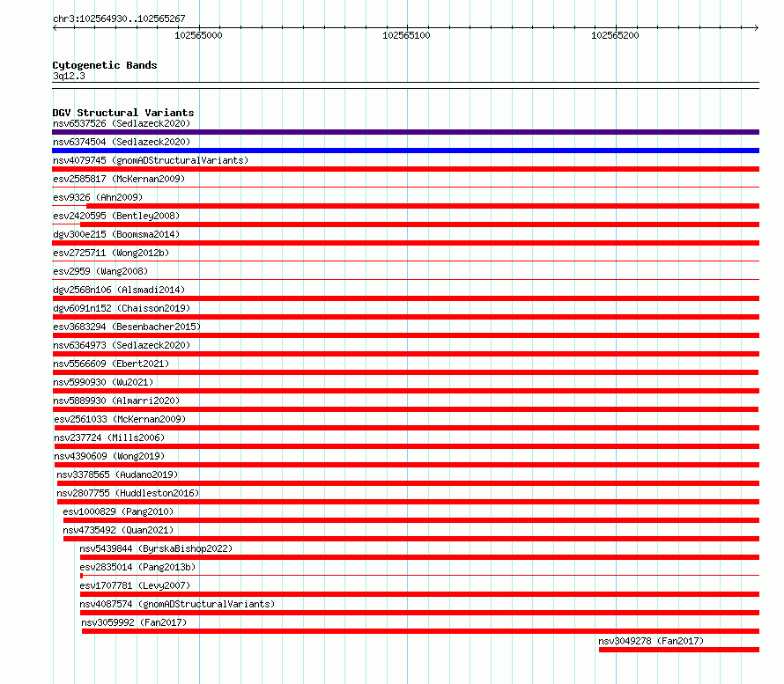Select nsv3059992 (Fan2017) variant
Screen dimensions: 784x684
134,622
